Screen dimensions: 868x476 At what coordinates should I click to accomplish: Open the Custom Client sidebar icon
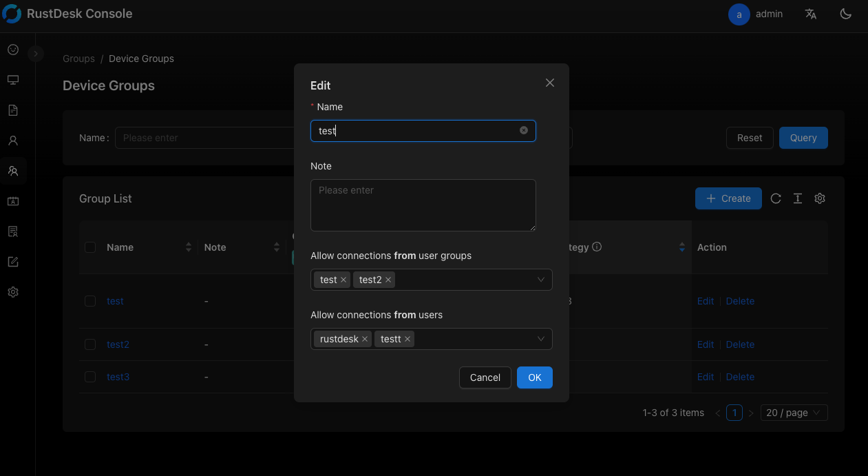[12, 261]
